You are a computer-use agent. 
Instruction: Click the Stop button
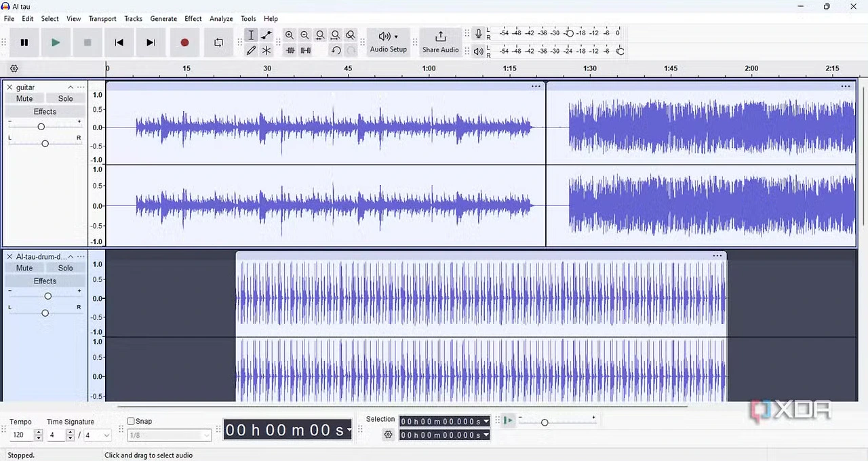[x=87, y=43]
